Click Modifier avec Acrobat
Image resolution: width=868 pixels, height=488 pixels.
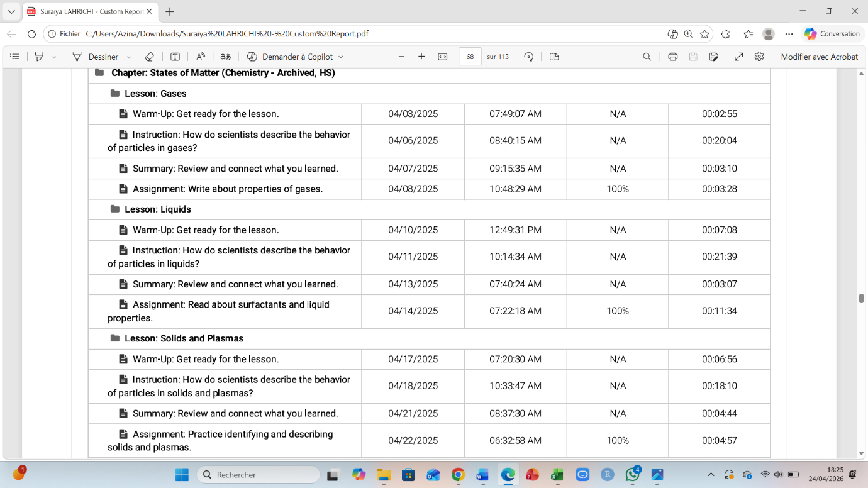[x=819, y=57]
